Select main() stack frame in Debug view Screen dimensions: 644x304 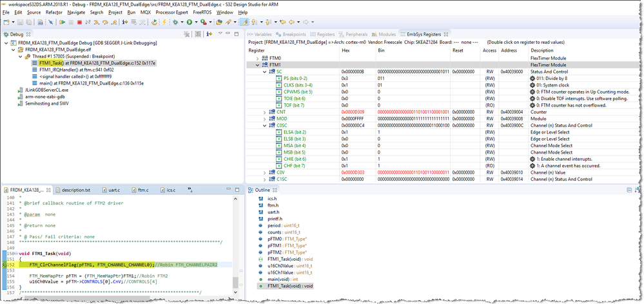coord(87,83)
